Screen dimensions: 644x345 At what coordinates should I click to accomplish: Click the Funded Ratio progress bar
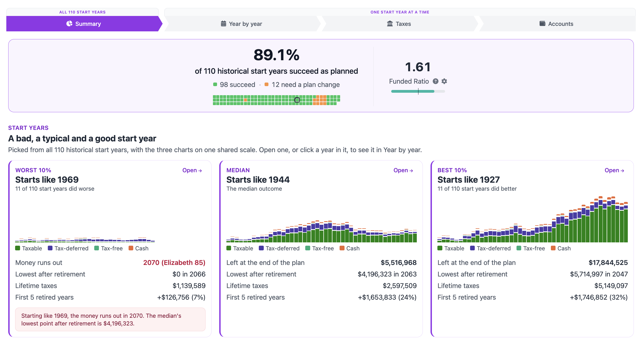[x=418, y=91]
